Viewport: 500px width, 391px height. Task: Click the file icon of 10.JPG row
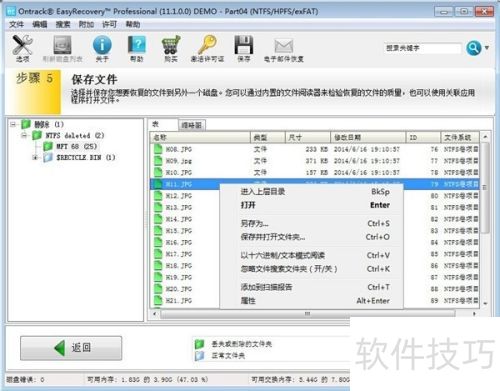158,172
